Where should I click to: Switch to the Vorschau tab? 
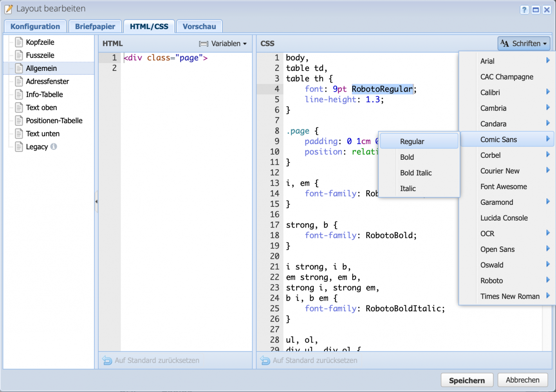point(199,26)
